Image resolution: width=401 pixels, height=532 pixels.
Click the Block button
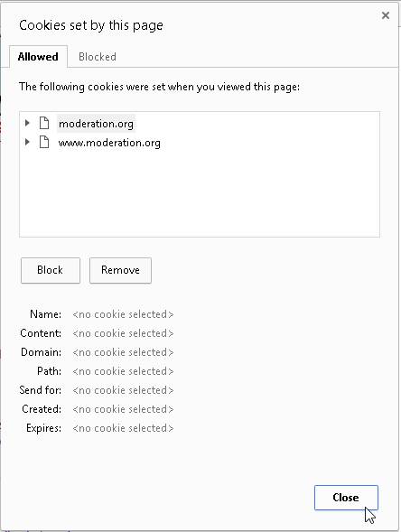pos(51,270)
